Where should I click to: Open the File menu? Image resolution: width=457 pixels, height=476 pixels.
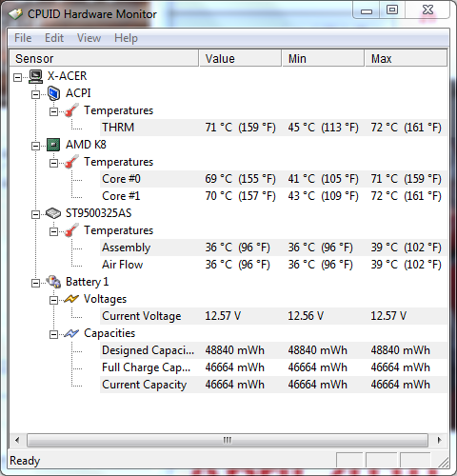23,38
